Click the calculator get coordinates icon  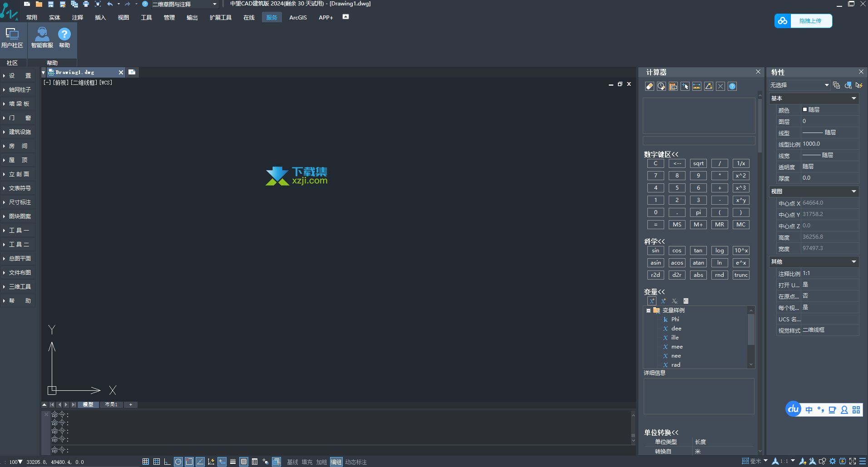pos(685,86)
